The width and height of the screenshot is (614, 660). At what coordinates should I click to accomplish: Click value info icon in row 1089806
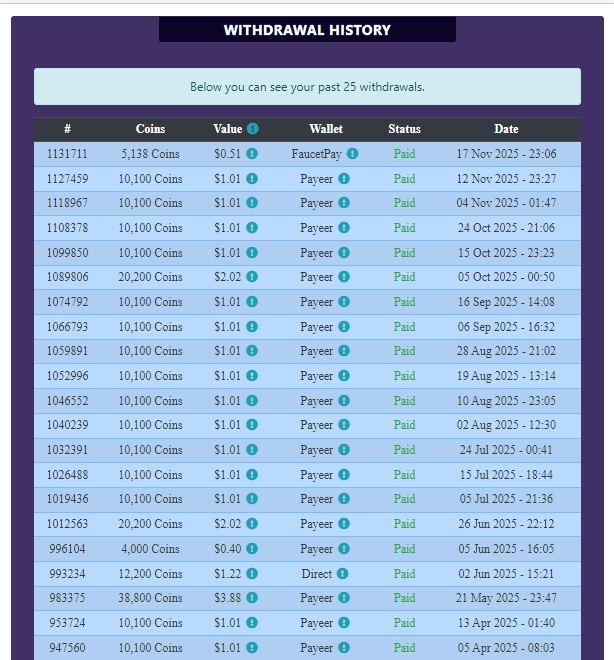[x=252, y=277]
